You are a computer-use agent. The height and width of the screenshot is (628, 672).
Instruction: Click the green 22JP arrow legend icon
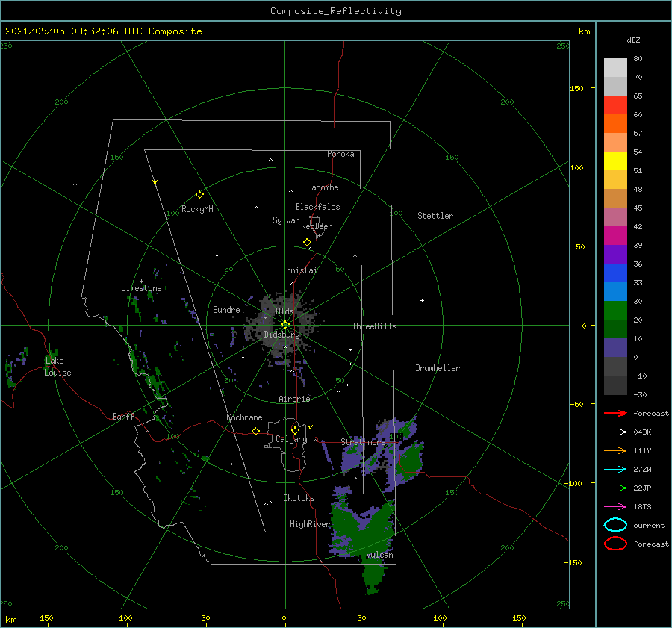tap(615, 488)
